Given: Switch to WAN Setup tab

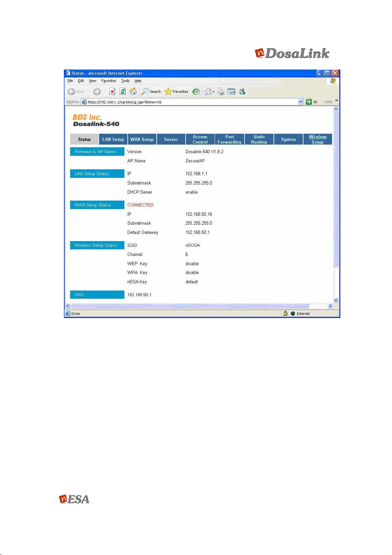Looking at the screenshot, I should tap(142, 139).
